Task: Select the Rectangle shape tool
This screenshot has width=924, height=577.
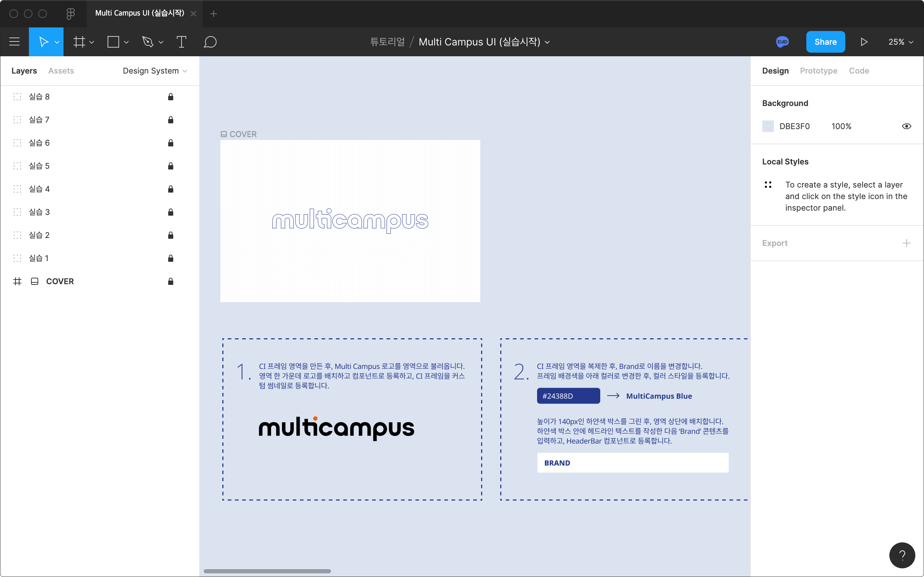Action: [x=113, y=41]
